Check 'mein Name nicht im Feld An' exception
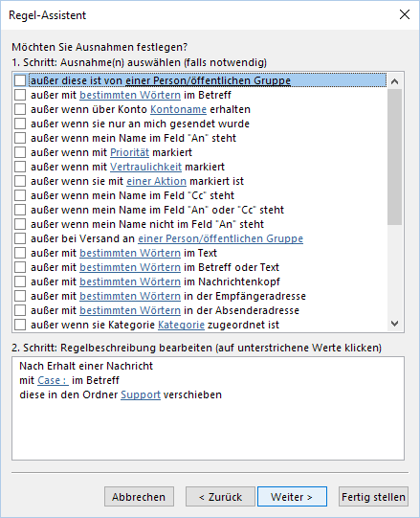Image resolution: width=420 pixels, height=518 pixels. pyautogui.click(x=20, y=224)
